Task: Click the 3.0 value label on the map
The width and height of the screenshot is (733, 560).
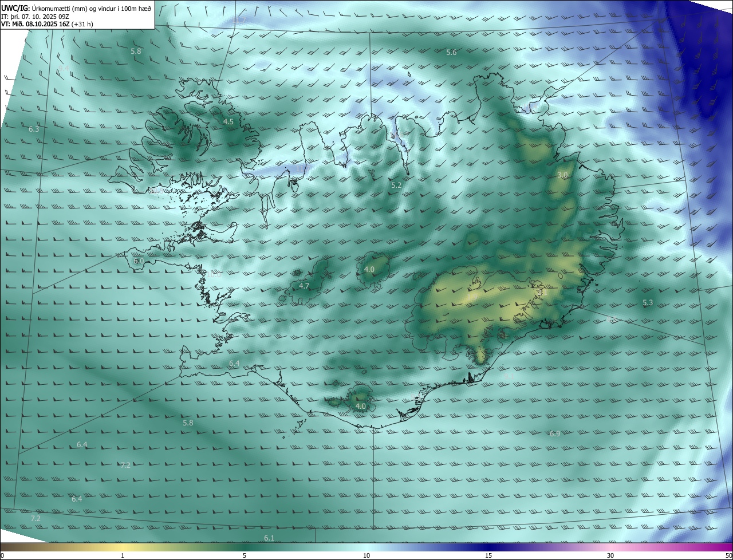Action: 562,175
